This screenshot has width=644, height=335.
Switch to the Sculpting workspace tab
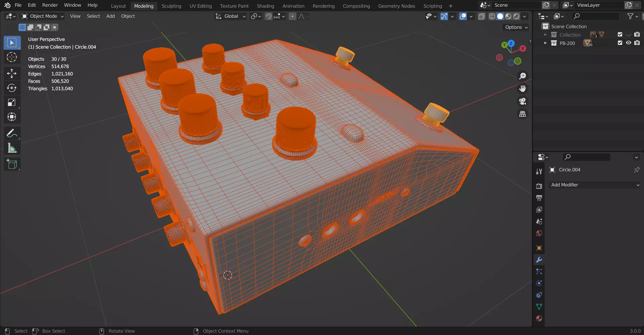(171, 6)
